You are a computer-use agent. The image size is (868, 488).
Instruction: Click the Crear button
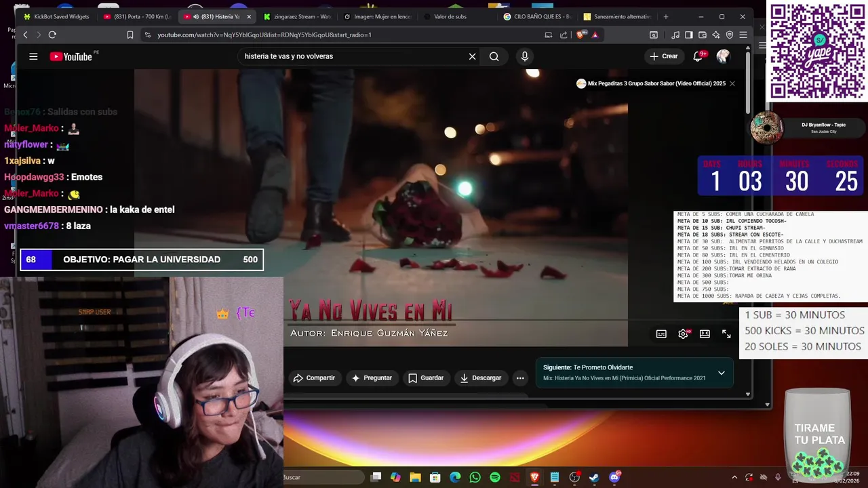pyautogui.click(x=663, y=56)
